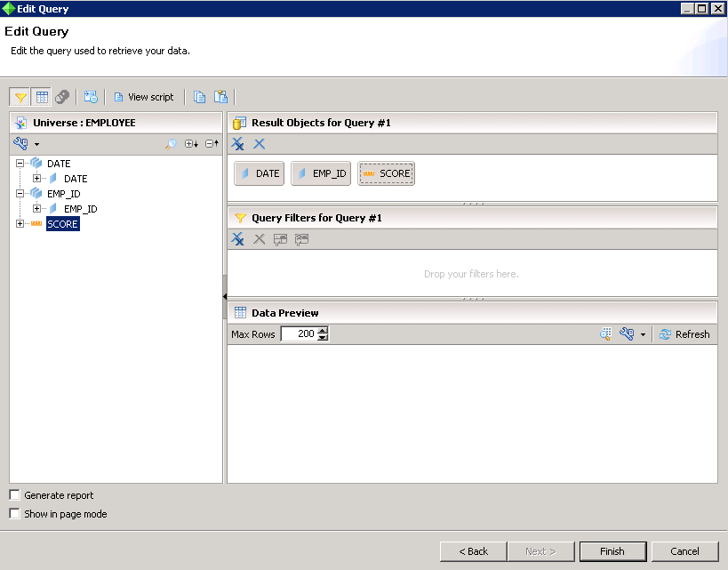Screen dimensions: 728x570
Task: Toggle the data preview table icon
Action: click(42, 97)
